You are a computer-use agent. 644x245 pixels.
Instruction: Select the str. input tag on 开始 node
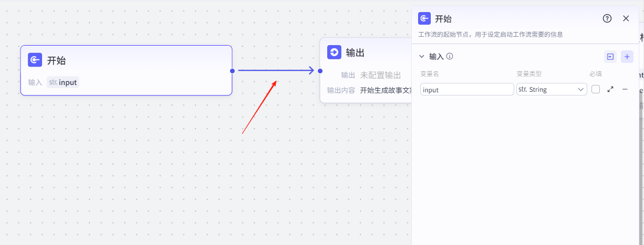pos(63,82)
